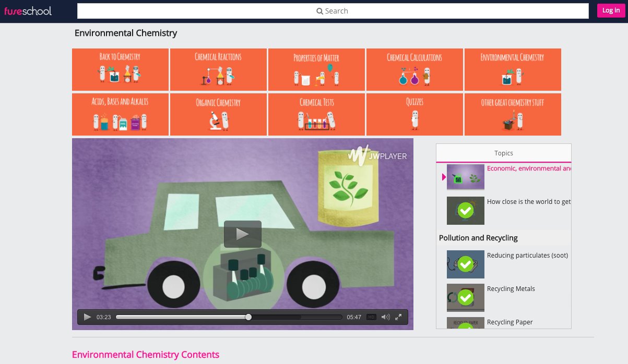Click the pink arrow beside the current topic
Image resolution: width=628 pixels, height=364 pixels.
[443, 177]
